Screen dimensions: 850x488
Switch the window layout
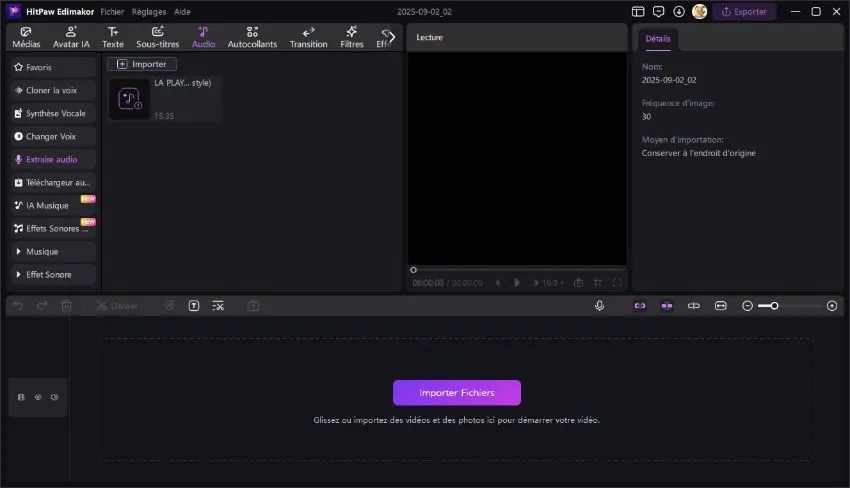(x=638, y=11)
